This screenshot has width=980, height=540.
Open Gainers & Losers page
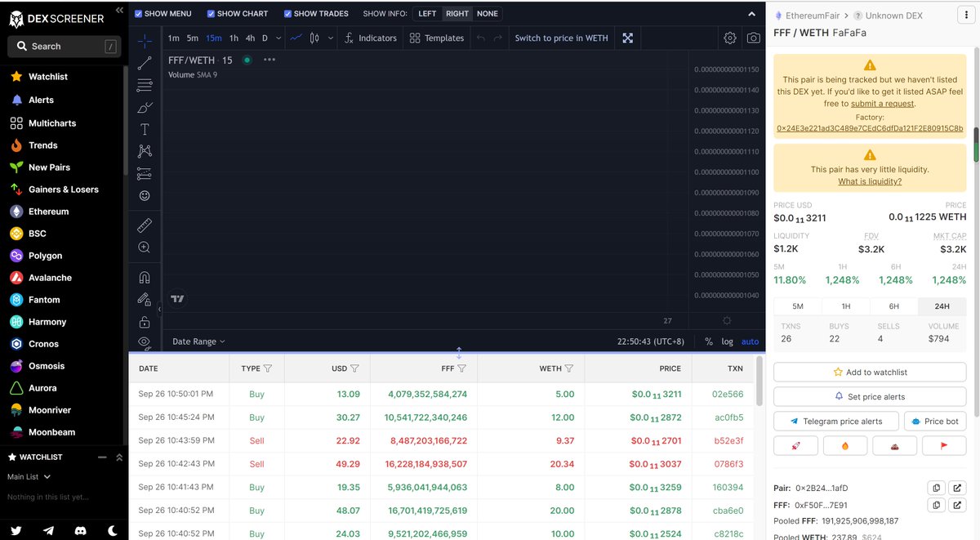[x=63, y=190]
